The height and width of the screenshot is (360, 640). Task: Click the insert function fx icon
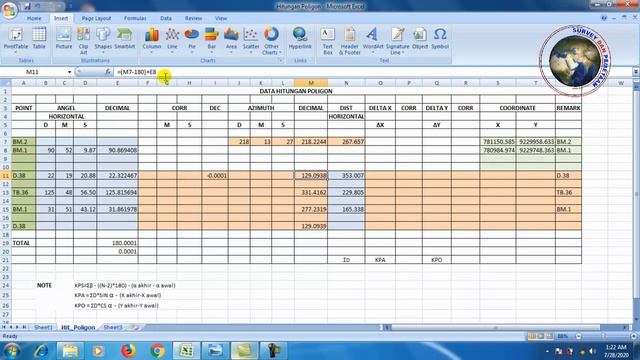pos(108,72)
